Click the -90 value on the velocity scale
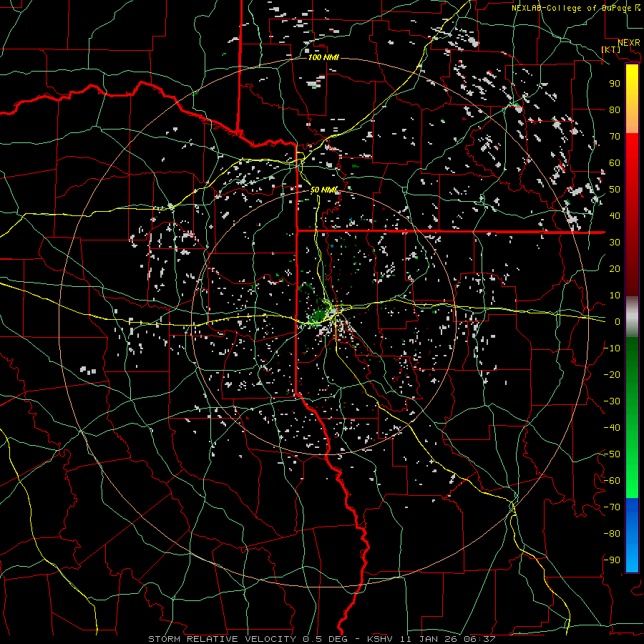Image resolution: width=644 pixels, height=644 pixels. (612, 560)
